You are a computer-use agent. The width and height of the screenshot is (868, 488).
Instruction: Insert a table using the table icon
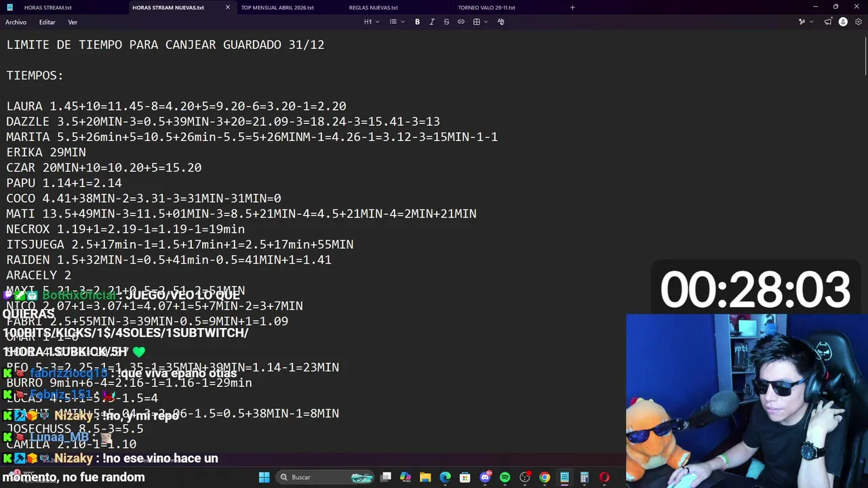point(477,22)
